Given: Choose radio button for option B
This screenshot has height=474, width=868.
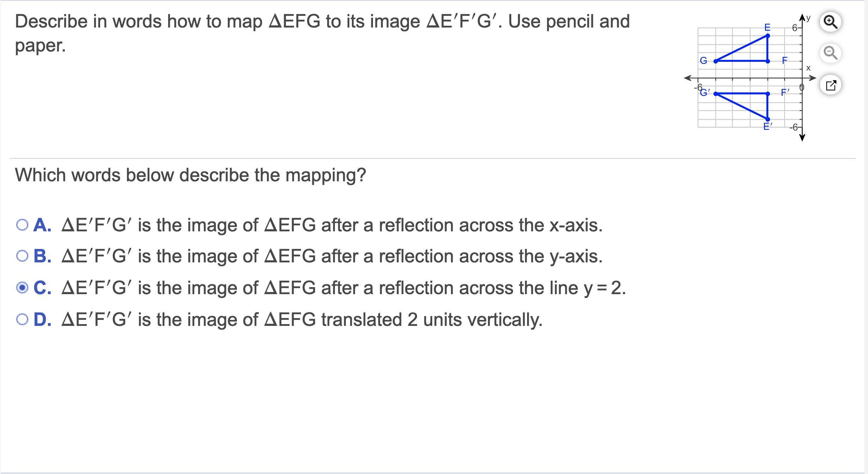Looking at the screenshot, I should pyautogui.click(x=22, y=256).
